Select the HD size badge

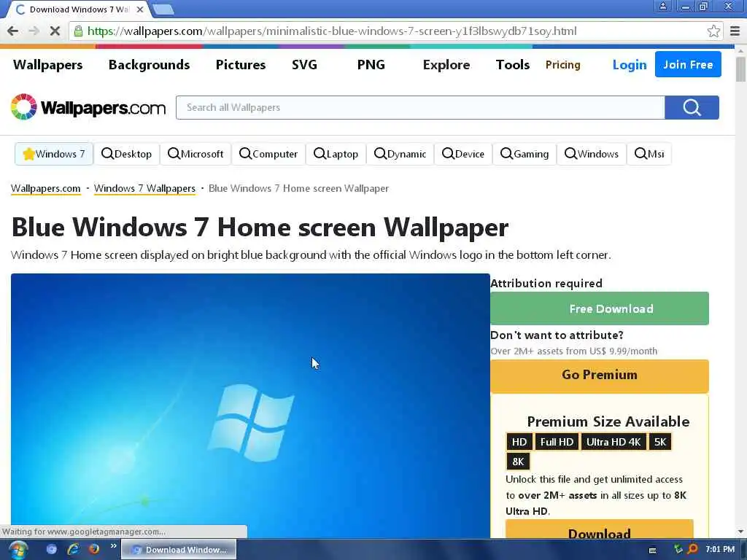(519, 442)
